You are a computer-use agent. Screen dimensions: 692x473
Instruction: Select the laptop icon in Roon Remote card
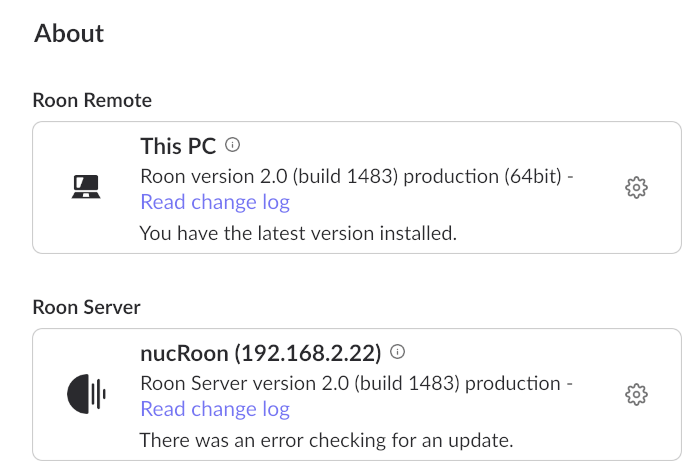[x=86, y=187]
